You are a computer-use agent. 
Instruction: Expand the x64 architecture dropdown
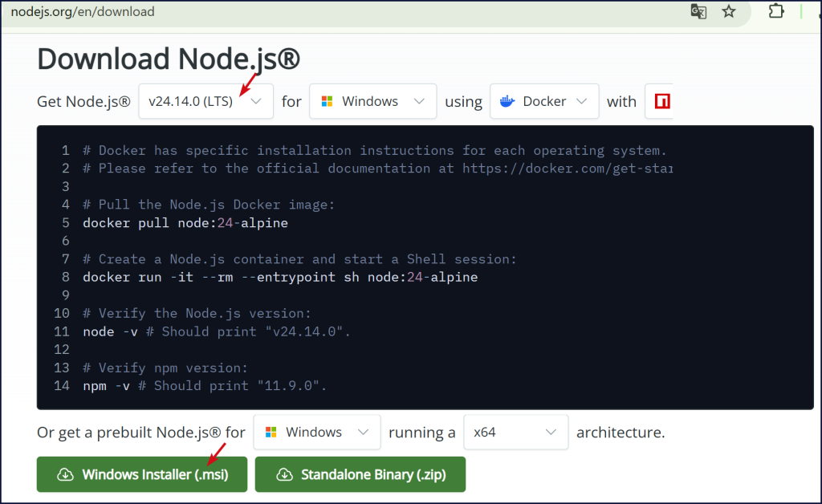(x=551, y=432)
